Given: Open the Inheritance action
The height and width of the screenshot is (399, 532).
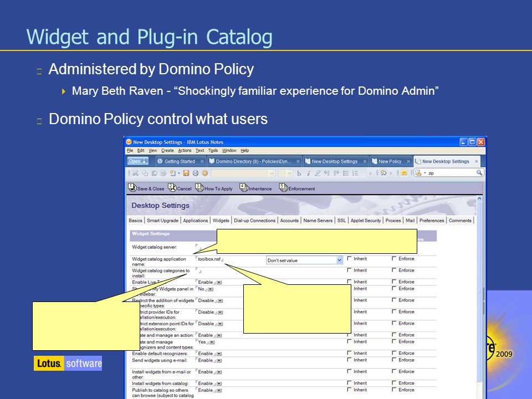Looking at the screenshot, I should (256, 188).
